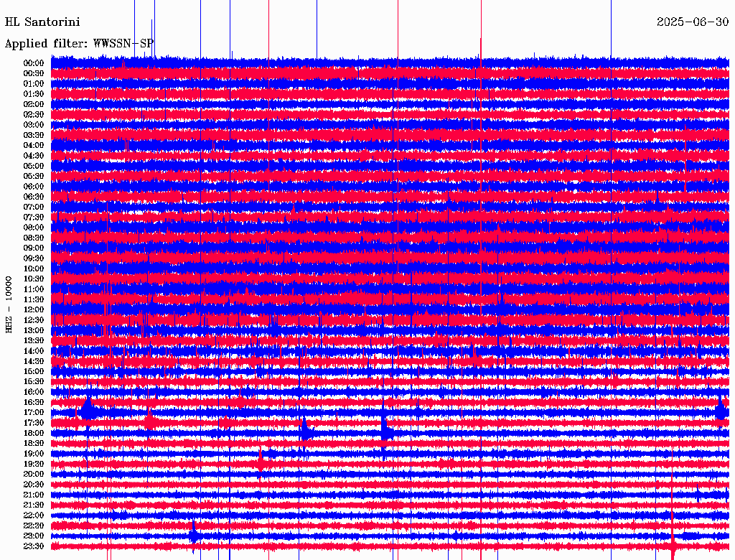Click the 17:30 time label
This screenshot has width=735, height=560.
(34, 423)
